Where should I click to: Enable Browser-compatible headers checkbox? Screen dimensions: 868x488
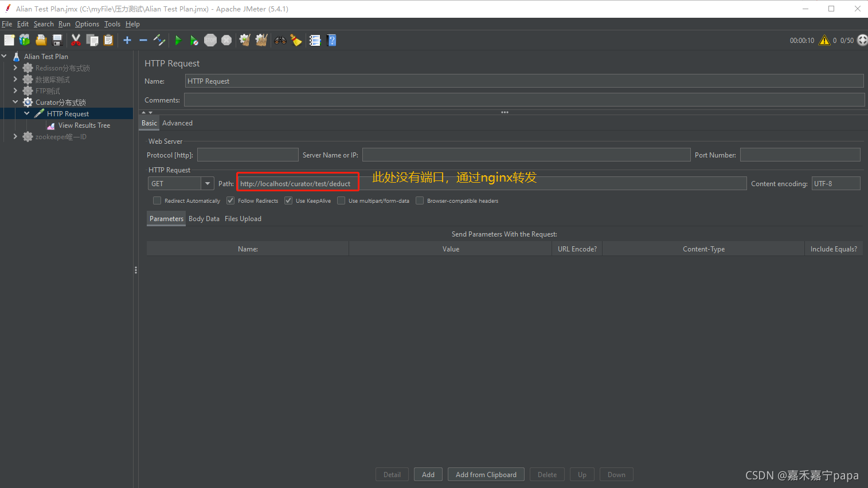pos(420,200)
